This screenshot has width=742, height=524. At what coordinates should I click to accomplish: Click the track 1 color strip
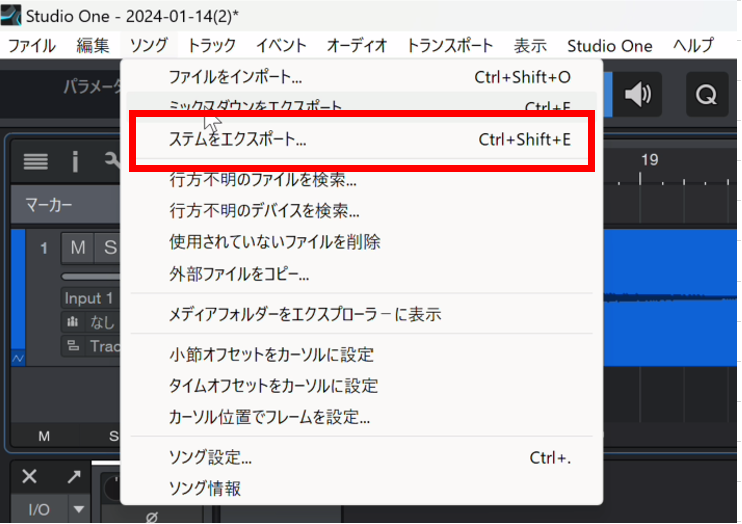pos(18,290)
